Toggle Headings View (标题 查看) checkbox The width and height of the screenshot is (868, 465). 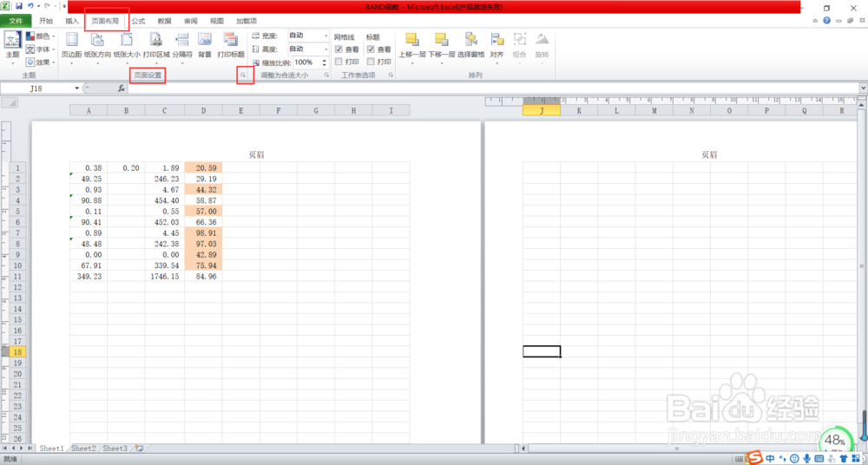(x=371, y=49)
